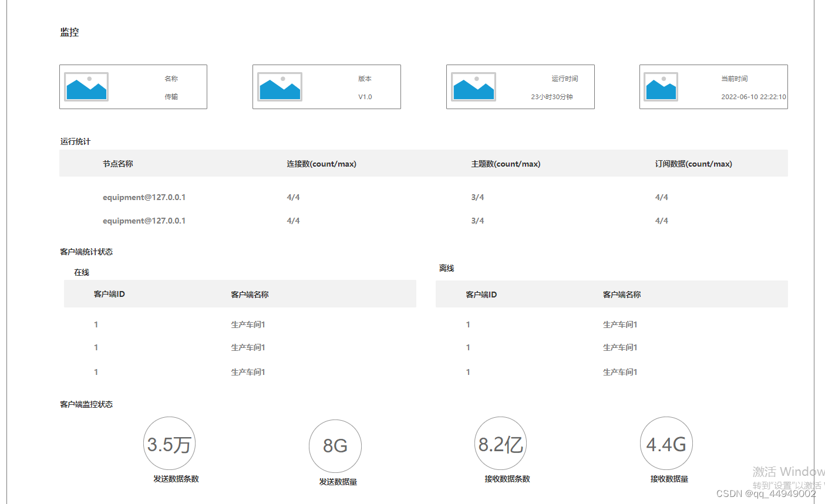Click 客户端名称 header in the 在线 table
Screen dimensions: 825x504
click(250, 295)
